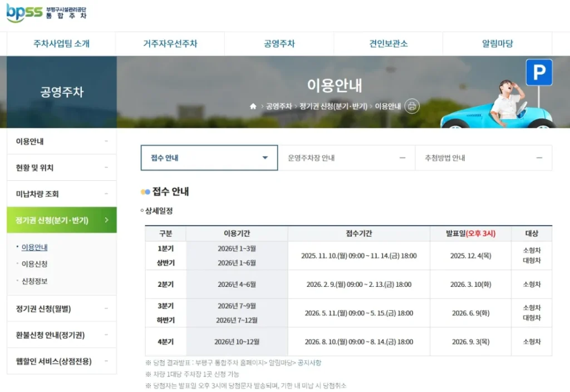Click 공영주차 in the breadcrumb trail
Image resolution: width=570 pixels, height=392 pixels.
[280, 105]
